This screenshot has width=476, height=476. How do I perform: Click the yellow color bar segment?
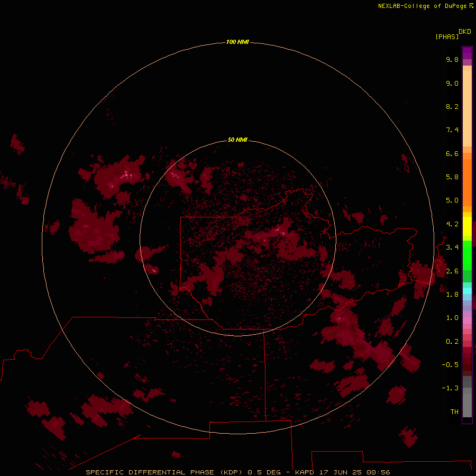[467, 226]
